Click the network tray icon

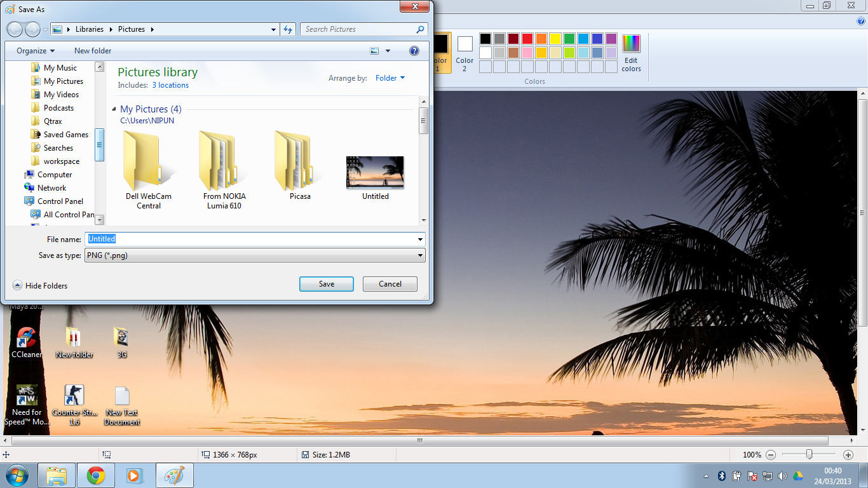pyautogui.click(x=767, y=476)
